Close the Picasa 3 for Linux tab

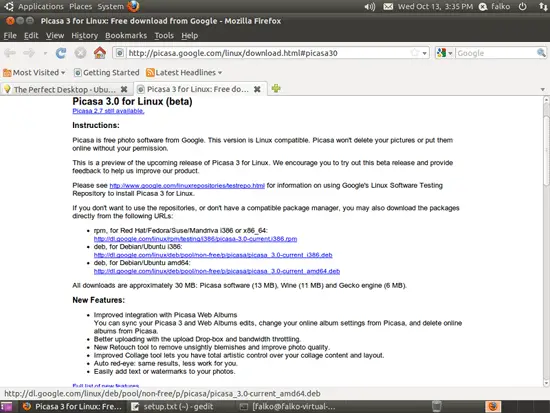(x=257, y=89)
